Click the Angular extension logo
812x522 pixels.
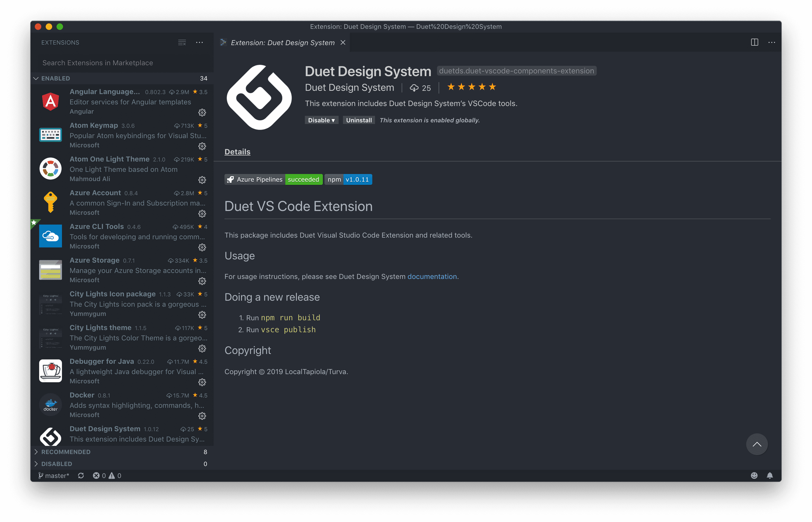pos(51,101)
